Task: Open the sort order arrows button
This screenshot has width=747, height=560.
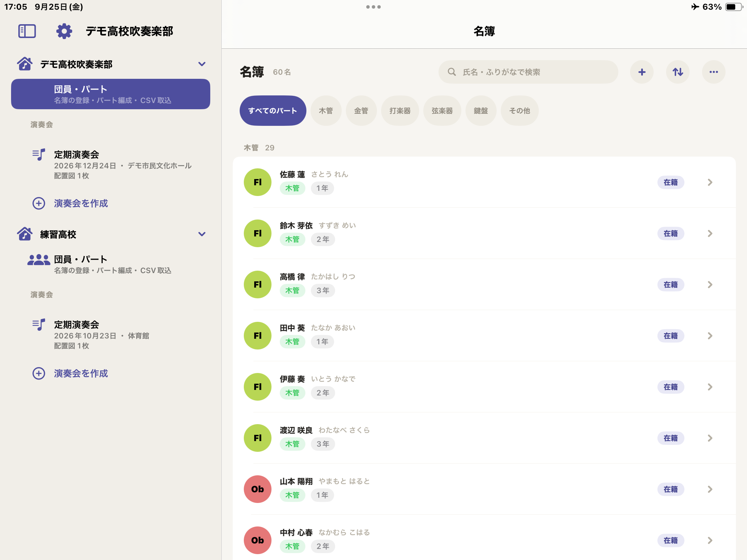Action: [678, 72]
